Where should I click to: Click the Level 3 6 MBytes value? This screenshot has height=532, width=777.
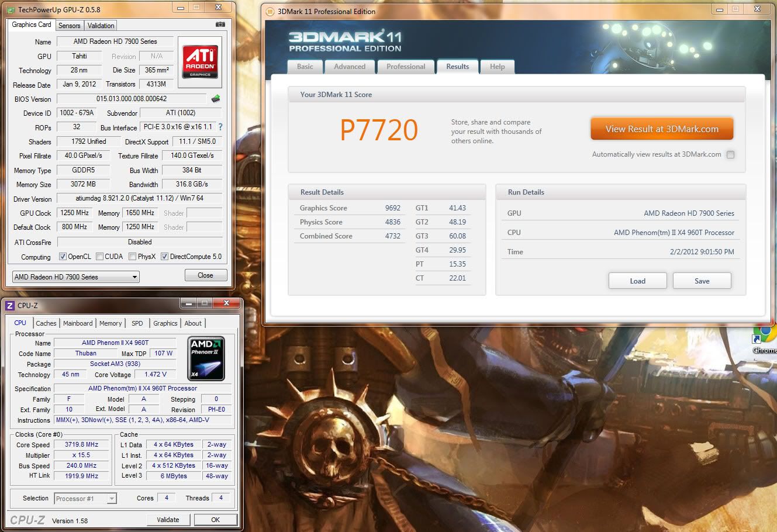[174, 476]
